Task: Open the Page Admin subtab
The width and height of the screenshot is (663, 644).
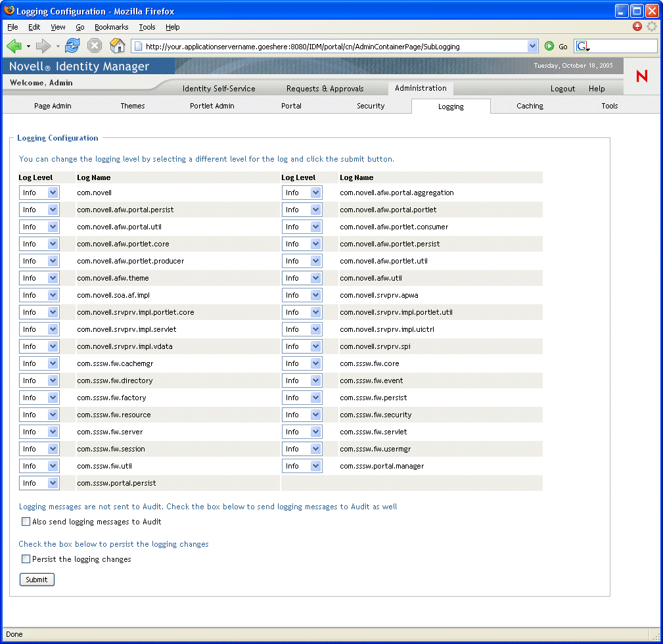Action: pyautogui.click(x=53, y=106)
